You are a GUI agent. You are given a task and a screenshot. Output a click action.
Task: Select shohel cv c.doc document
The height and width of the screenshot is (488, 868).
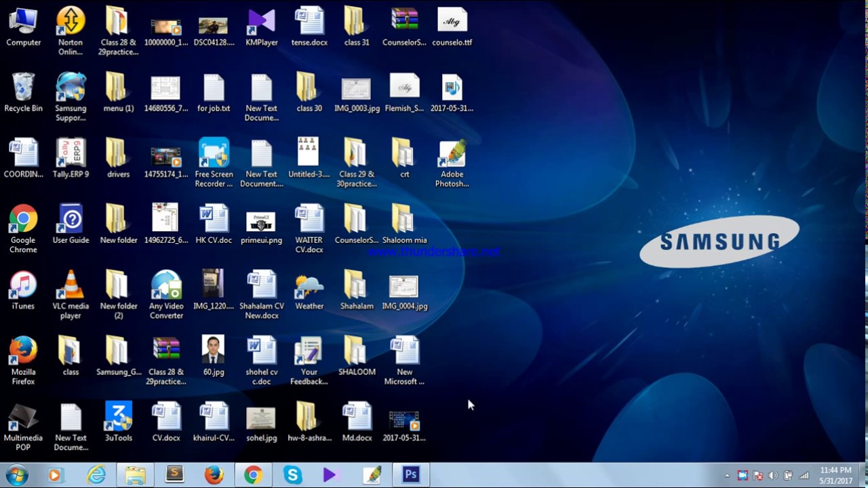point(262,361)
